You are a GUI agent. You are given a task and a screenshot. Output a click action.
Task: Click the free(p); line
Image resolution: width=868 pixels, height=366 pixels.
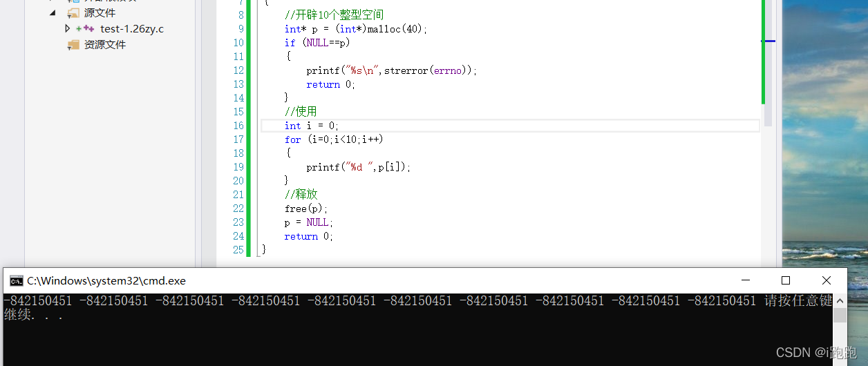306,209
